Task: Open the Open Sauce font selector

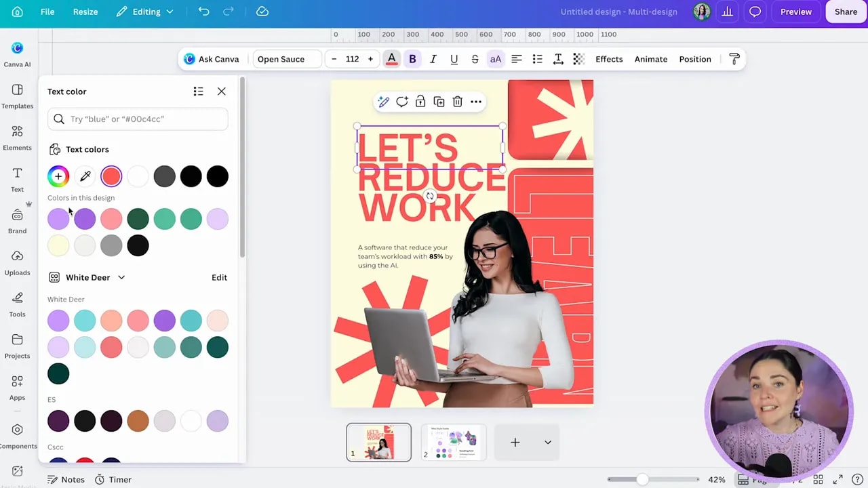Action: [288, 59]
